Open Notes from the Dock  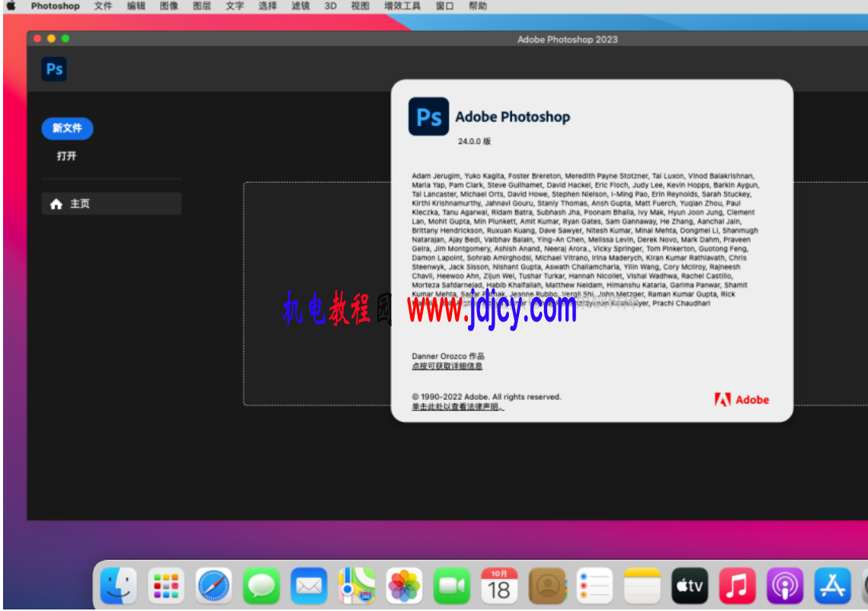(x=642, y=586)
